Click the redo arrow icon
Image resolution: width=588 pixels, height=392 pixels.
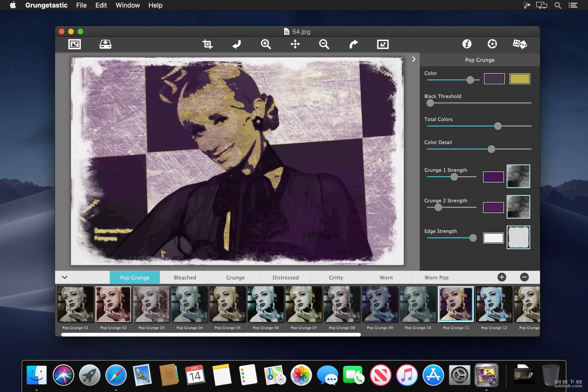353,44
